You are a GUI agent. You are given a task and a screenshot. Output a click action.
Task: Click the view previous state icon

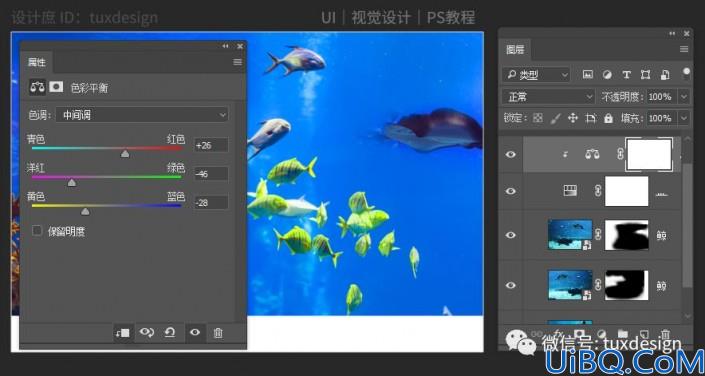coord(147,333)
